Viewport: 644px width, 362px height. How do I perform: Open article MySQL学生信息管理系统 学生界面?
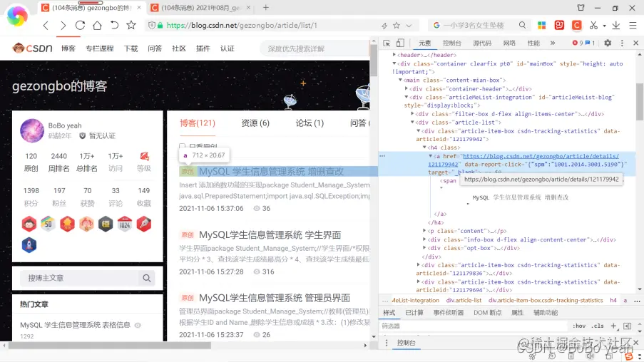(270, 234)
